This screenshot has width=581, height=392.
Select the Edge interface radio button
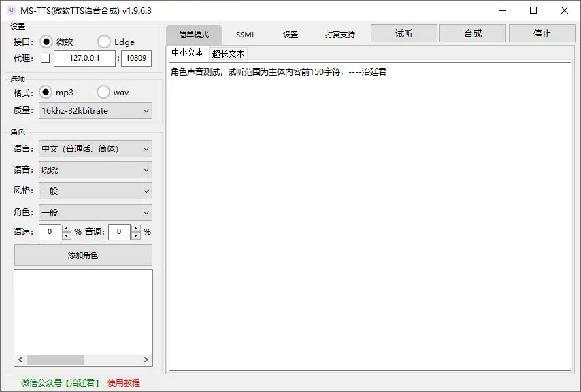coord(104,42)
